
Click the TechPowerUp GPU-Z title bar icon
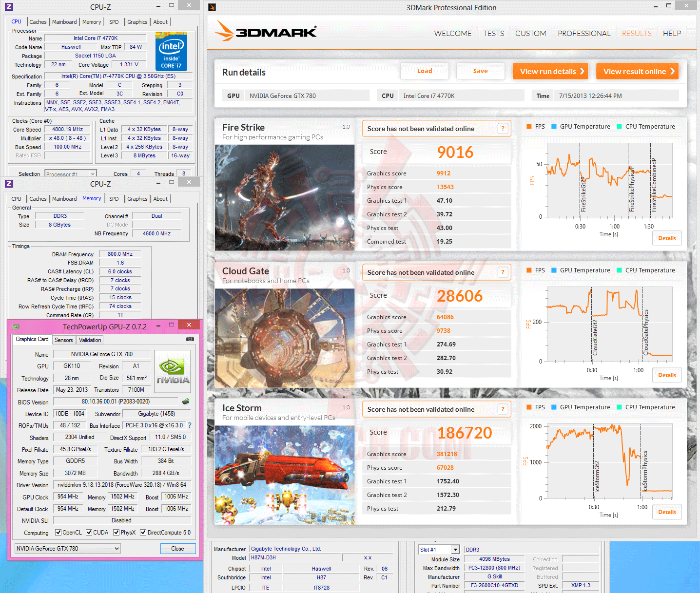[16, 326]
